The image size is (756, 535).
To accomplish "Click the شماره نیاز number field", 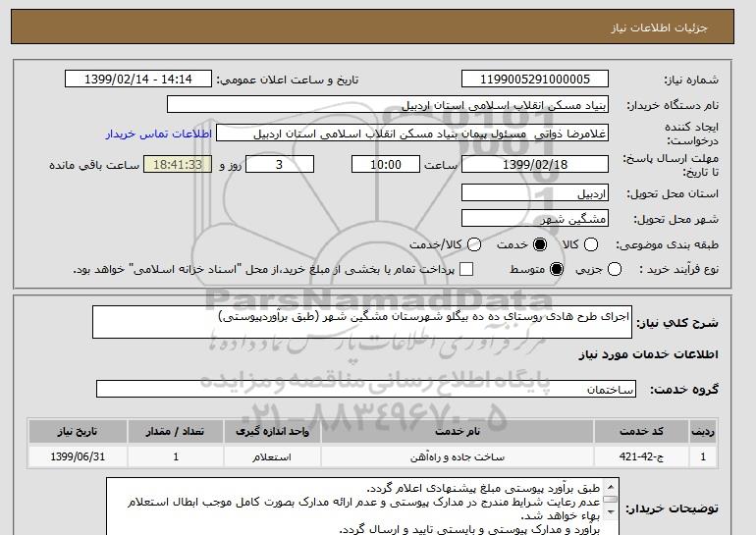I will click(535, 80).
